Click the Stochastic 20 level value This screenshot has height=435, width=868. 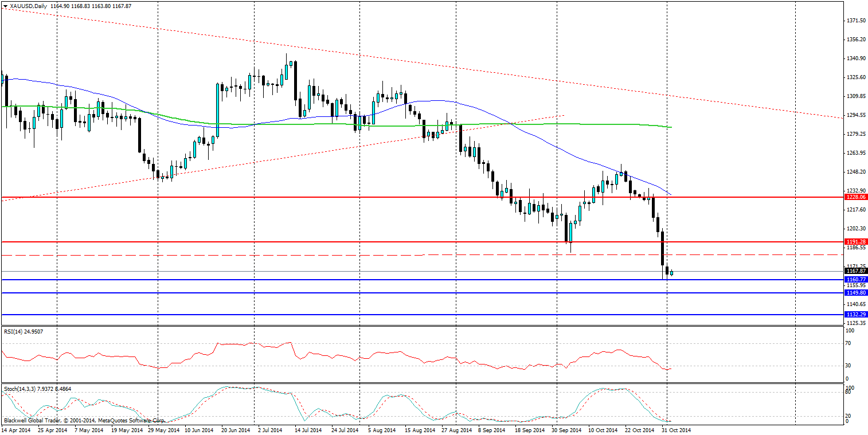(850, 416)
